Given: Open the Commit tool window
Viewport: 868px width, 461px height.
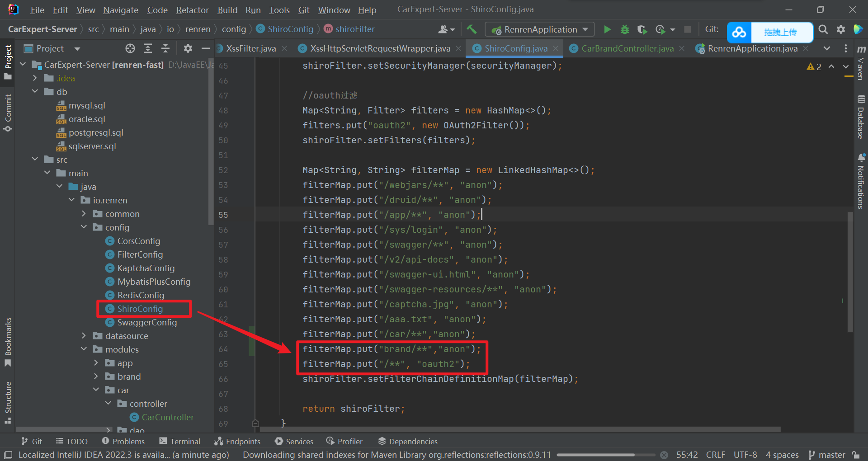Looking at the screenshot, I should (8, 113).
